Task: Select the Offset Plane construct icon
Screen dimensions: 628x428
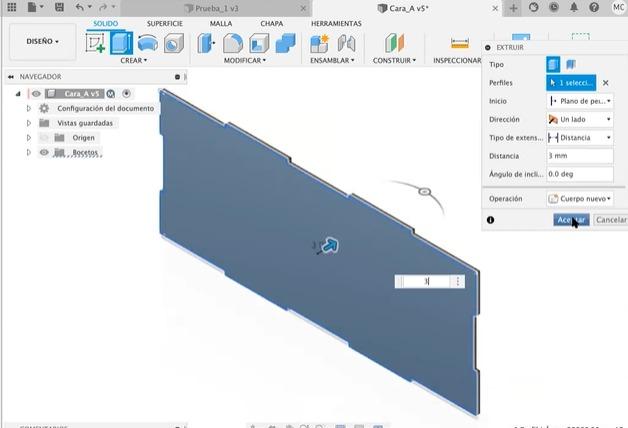Action: (x=395, y=43)
